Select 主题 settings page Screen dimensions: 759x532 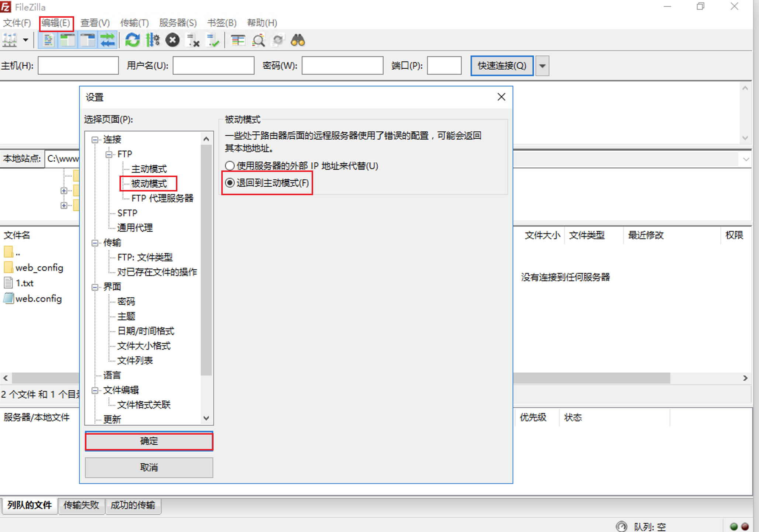click(126, 316)
